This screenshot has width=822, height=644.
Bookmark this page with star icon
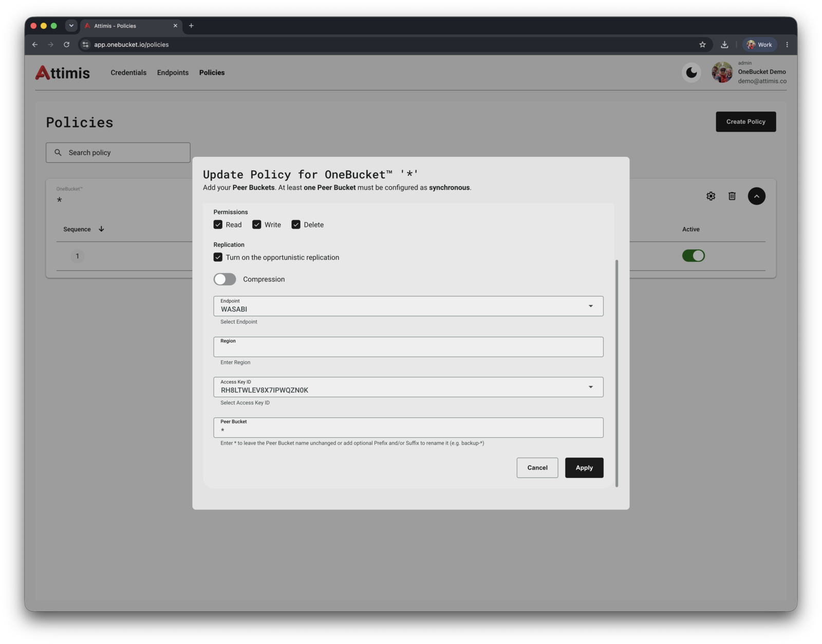(702, 45)
